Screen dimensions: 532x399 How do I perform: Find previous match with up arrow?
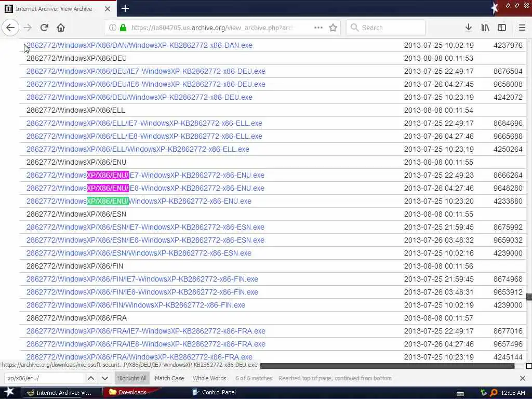click(91, 378)
